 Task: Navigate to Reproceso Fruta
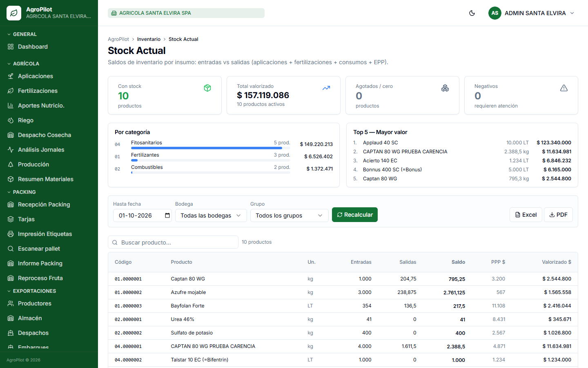49,278
